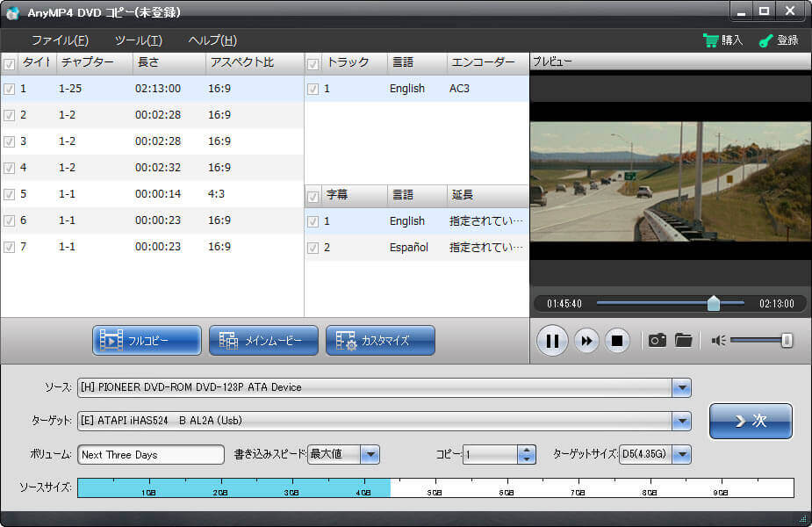This screenshot has height=527, width=812.
Task: Pause the preview playback
Action: 552,340
